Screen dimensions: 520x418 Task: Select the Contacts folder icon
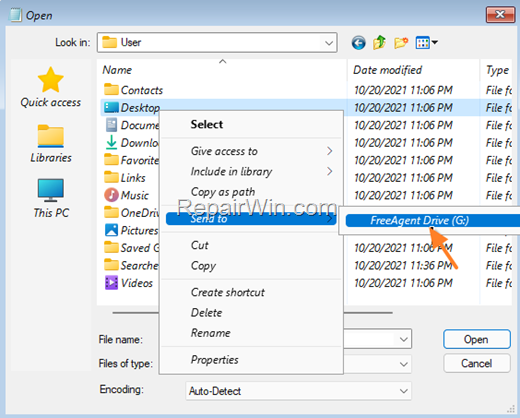pyautogui.click(x=111, y=90)
